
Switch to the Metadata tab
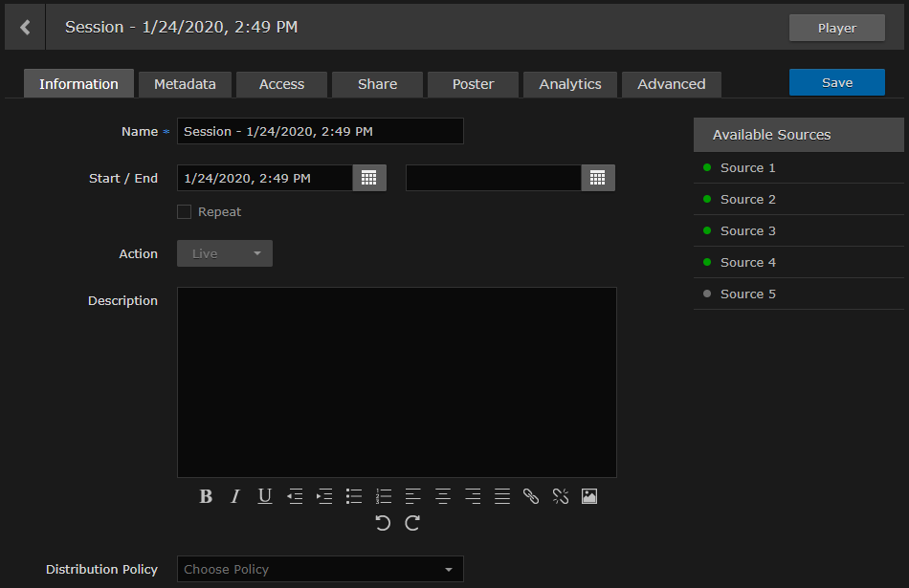click(x=185, y=84)
